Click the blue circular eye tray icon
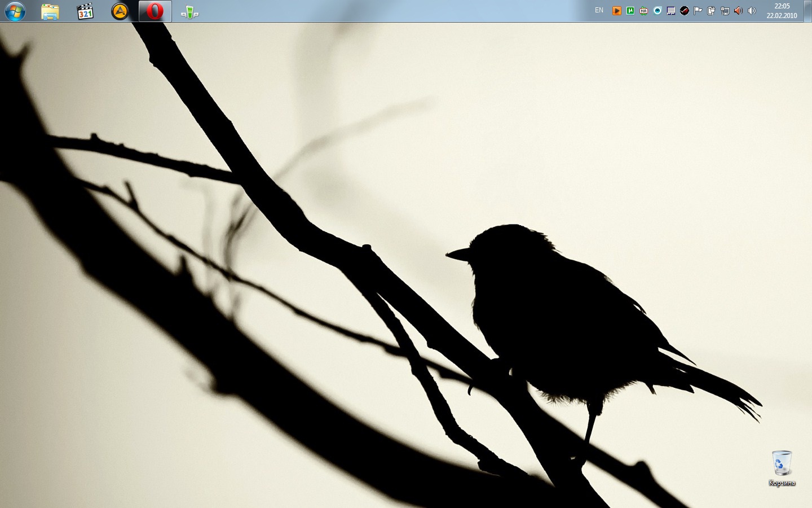 click(657, 11)
